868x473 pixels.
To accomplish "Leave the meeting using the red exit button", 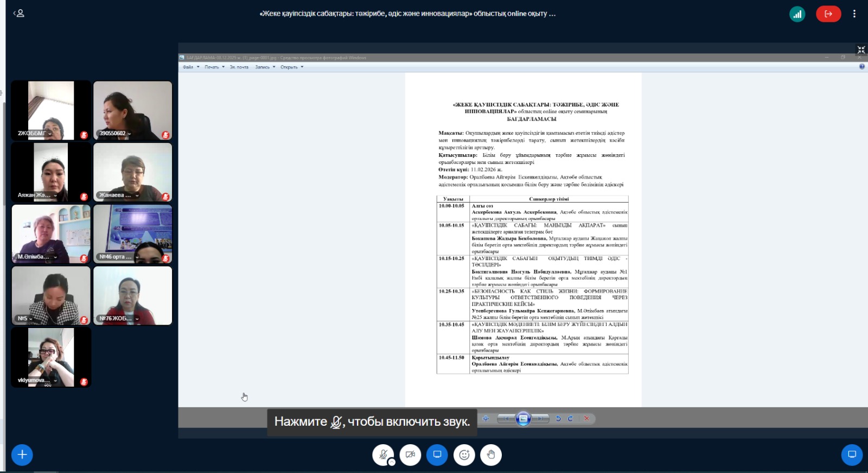I will 828,14.
